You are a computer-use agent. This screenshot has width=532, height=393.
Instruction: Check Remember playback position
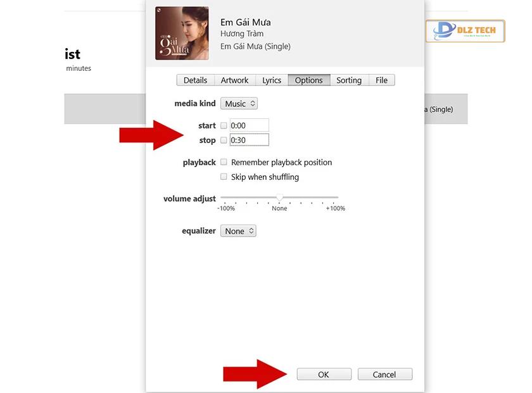(224, 162)
